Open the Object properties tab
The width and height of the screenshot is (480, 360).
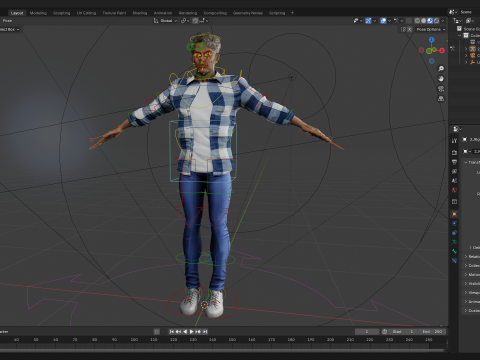pyautogui.click(x=454, y=214)
